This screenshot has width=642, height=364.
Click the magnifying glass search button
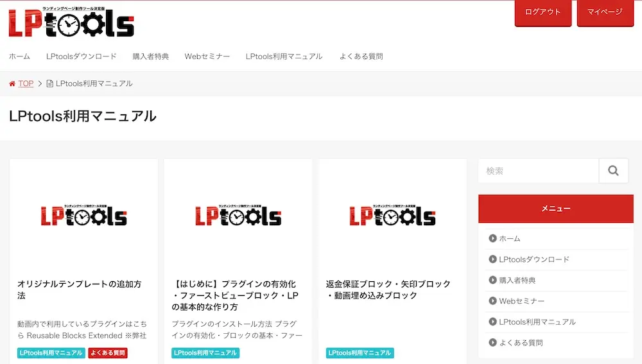click(x=613, y=171)
